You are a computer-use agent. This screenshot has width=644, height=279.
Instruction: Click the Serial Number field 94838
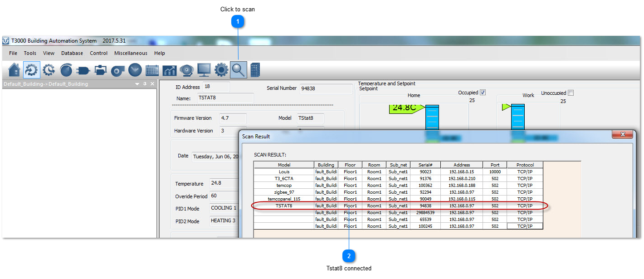point(326,89)
